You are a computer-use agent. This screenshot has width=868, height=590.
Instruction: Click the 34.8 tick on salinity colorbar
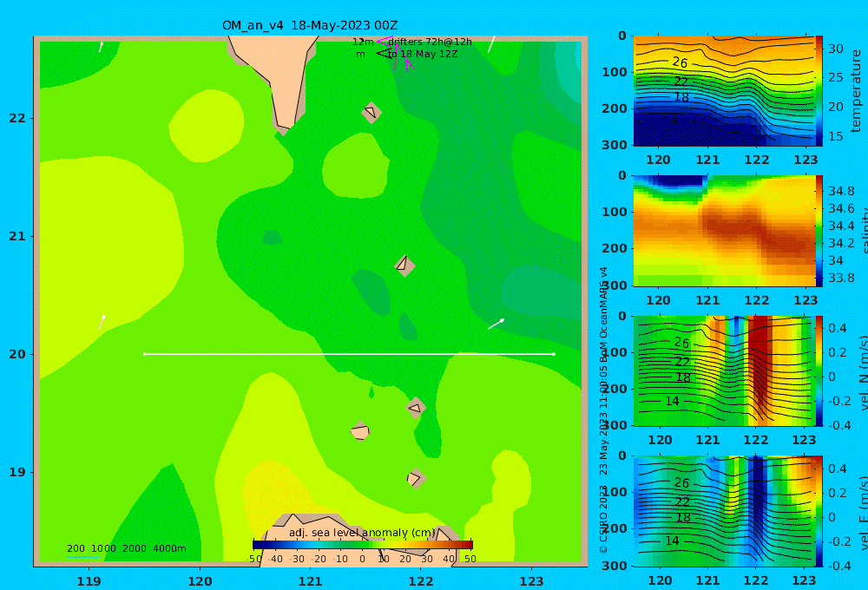[x=841, y=191]
